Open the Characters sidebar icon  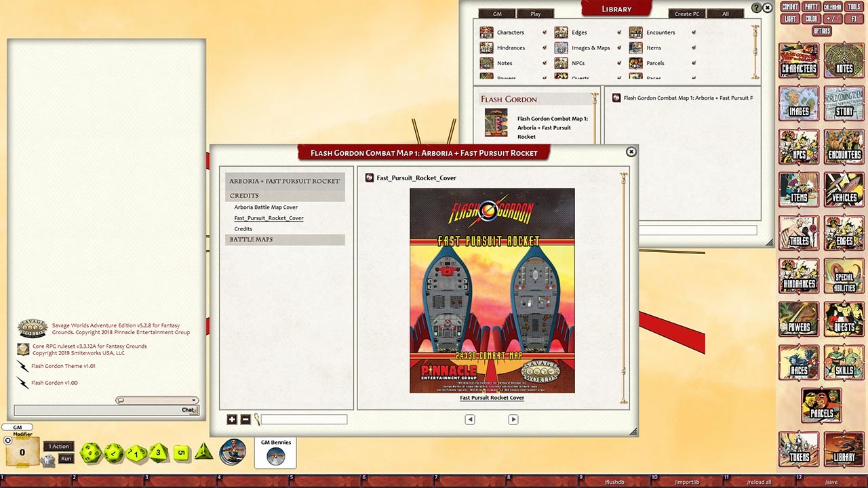tap(798, 60)
